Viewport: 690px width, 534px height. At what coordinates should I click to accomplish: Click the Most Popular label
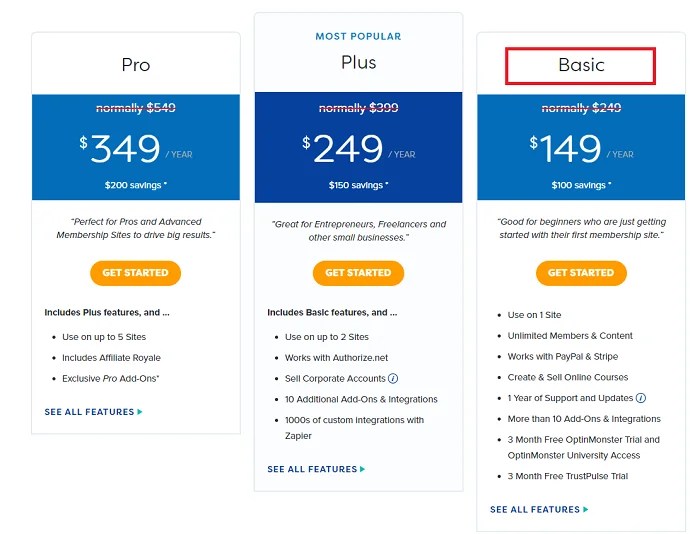coord(358,37)
